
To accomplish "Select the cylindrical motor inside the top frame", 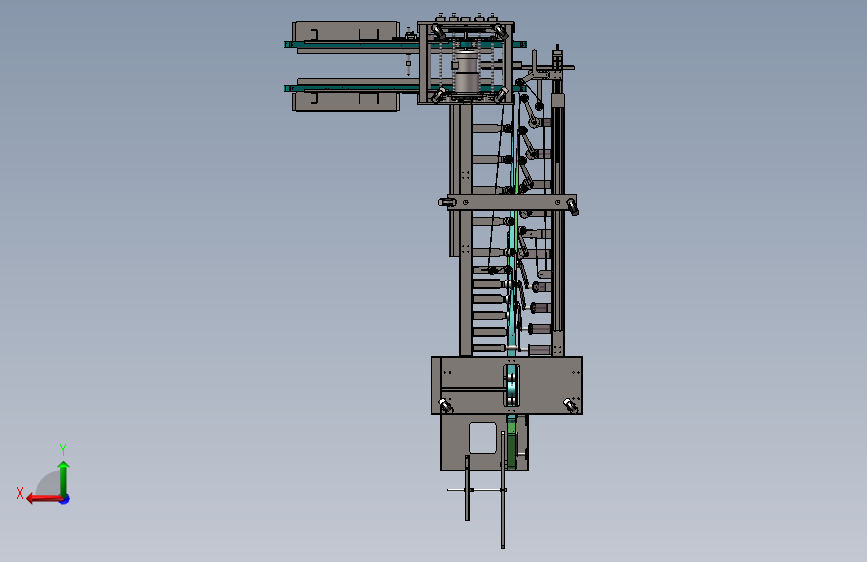I will (467, 72).
